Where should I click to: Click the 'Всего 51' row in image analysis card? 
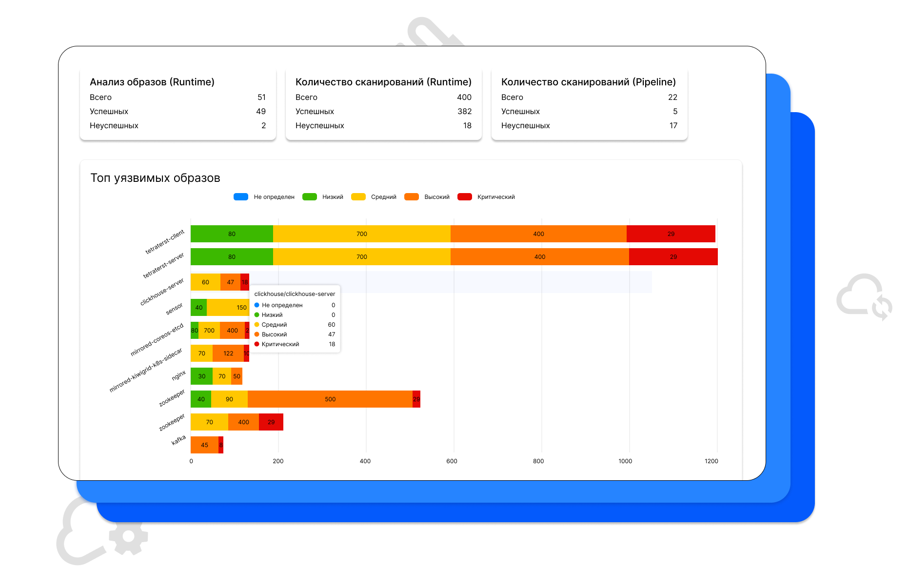click(x=178, y=98)
